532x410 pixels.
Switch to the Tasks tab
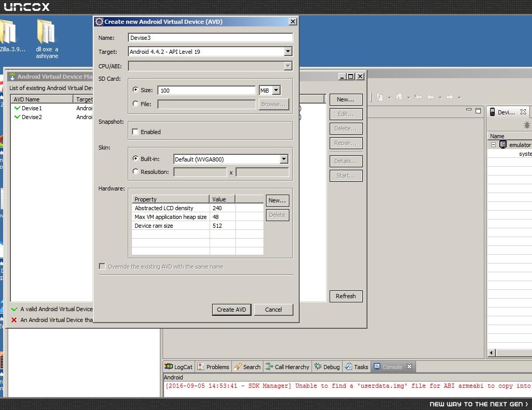pos(356,367)
